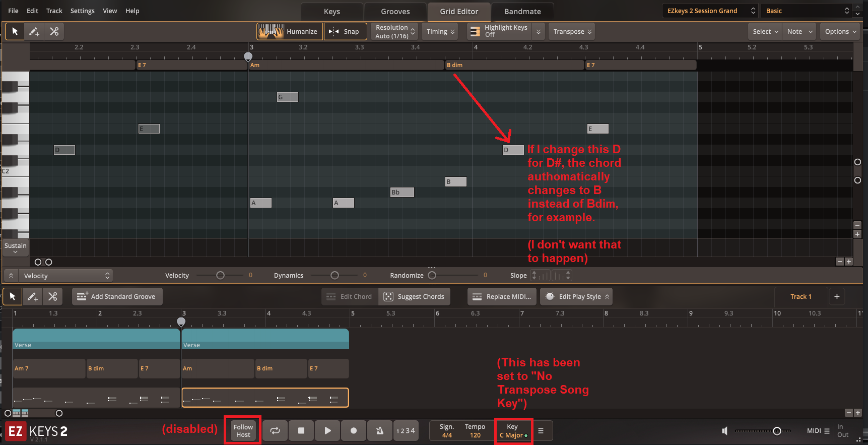868x445 pixels.
Task: Select the pencil tool in song track toolbar
Action: click(32, 296)
